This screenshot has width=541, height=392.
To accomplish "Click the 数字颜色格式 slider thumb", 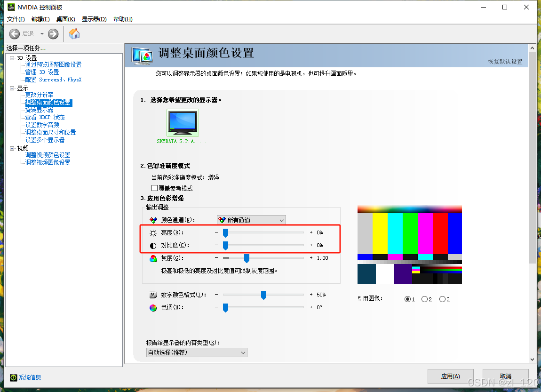I will 263,295.
